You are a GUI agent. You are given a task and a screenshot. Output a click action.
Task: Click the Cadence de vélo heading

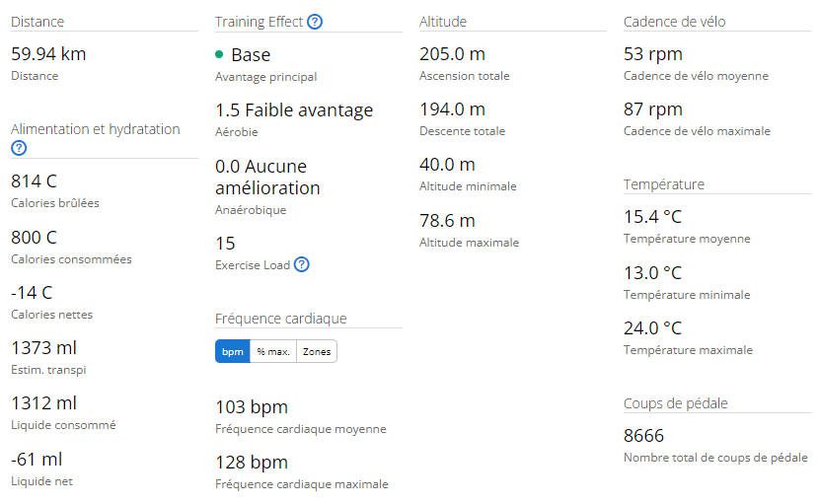[x=675, y=22]
